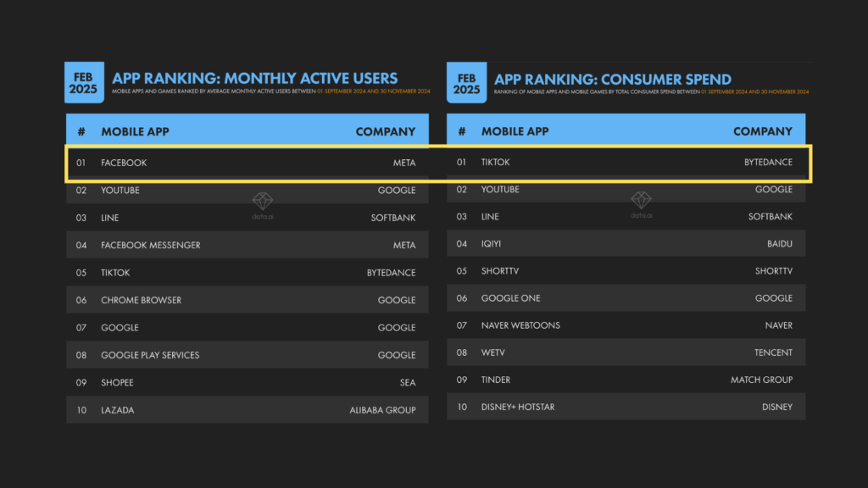Click the iQIYI entry
Viewport: 868px width, 488px height.
tap(492, 244)
